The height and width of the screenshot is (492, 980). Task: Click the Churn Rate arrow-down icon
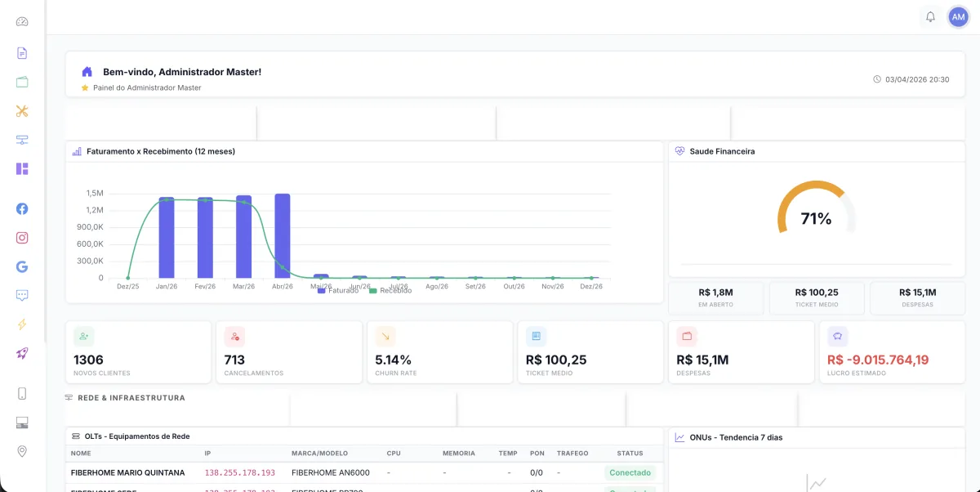(385, 336)
